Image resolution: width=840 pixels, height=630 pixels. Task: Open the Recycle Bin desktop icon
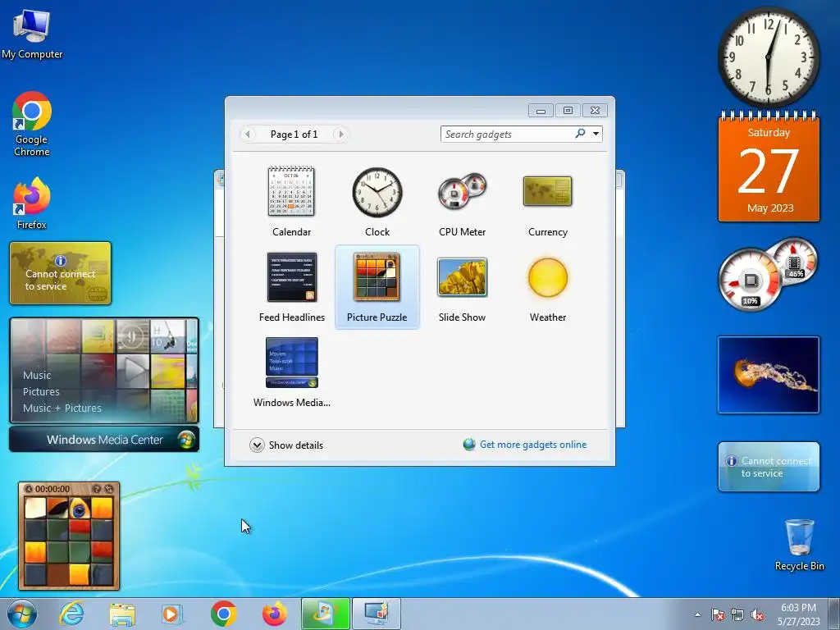point(799,545)
